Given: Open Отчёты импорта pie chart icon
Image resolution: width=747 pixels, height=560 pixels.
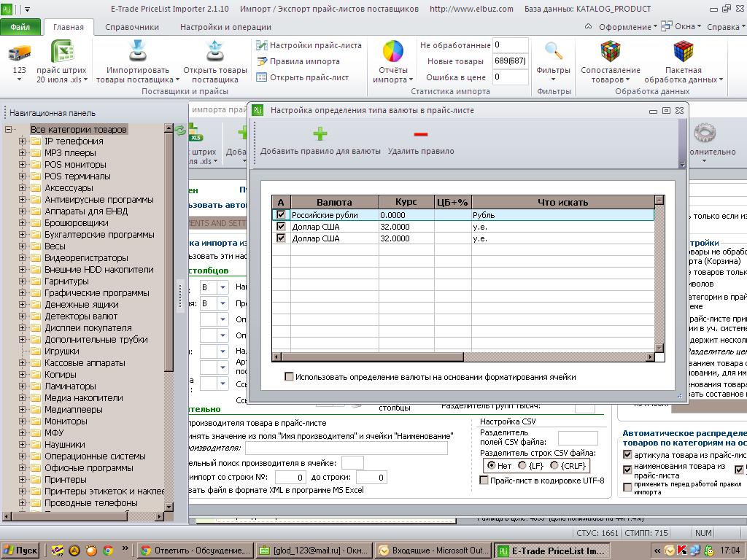Looking at the screenshot, I should click(393, 51).
